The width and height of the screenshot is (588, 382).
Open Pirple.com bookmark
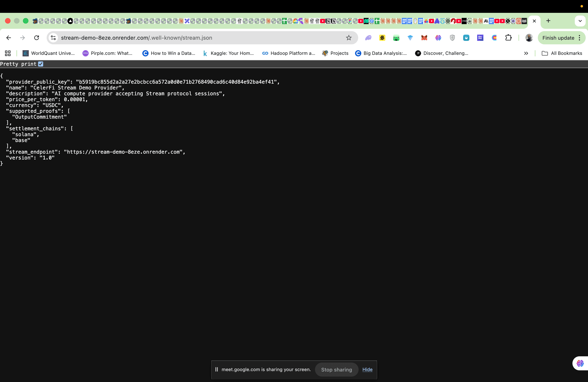(108, 53)
